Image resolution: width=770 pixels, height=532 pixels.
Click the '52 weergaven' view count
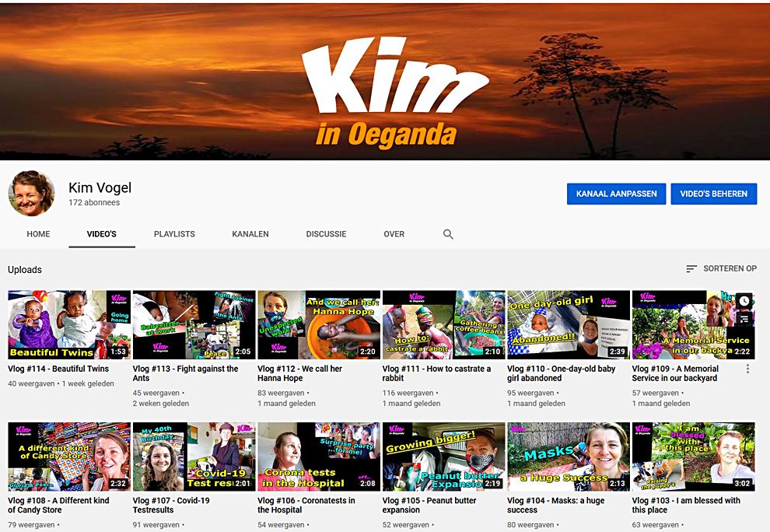pyautogui.click(x=406, y=525)
